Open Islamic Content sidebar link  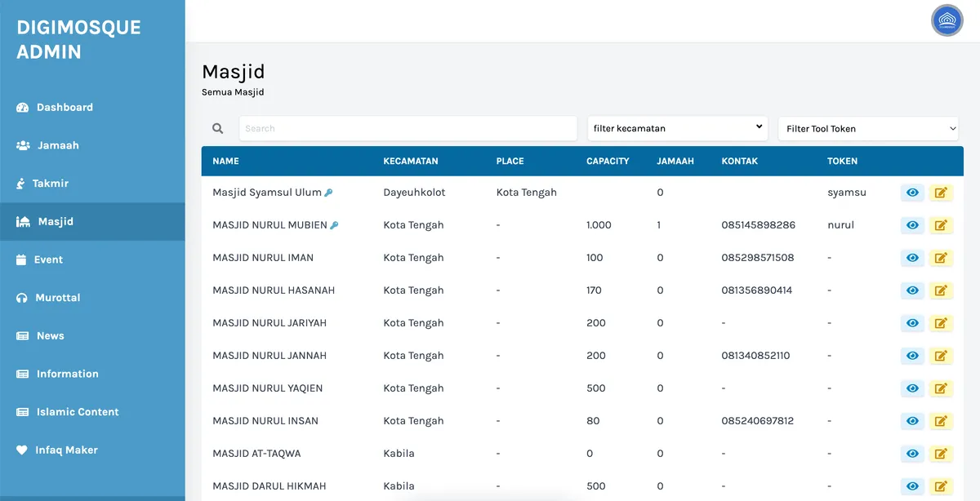point(92,412)
